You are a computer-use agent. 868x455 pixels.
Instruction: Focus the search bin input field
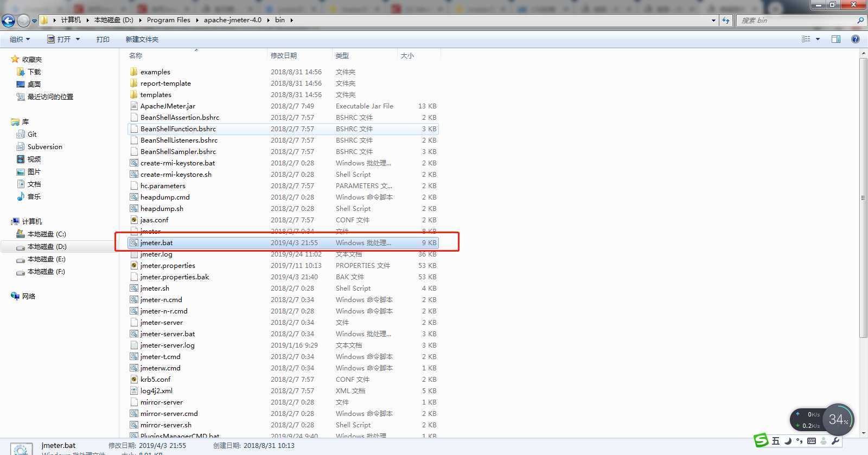796,20
